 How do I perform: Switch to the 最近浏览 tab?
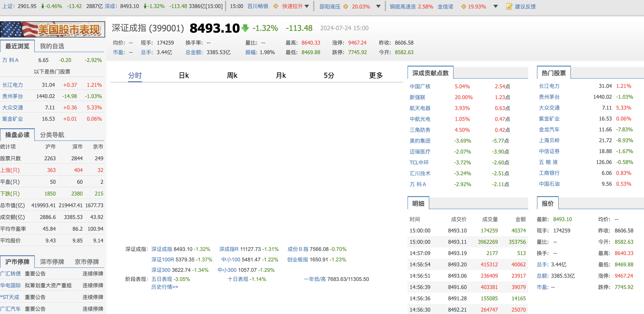(17, 46)
